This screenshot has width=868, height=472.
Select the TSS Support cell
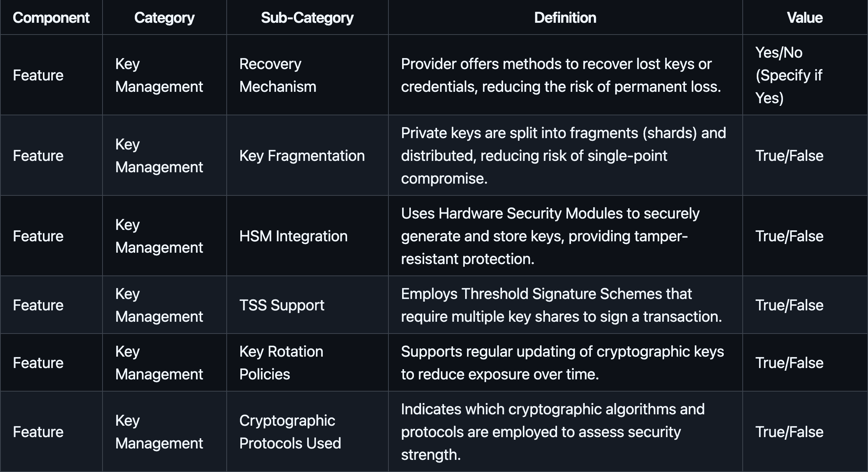pos(282,305)
